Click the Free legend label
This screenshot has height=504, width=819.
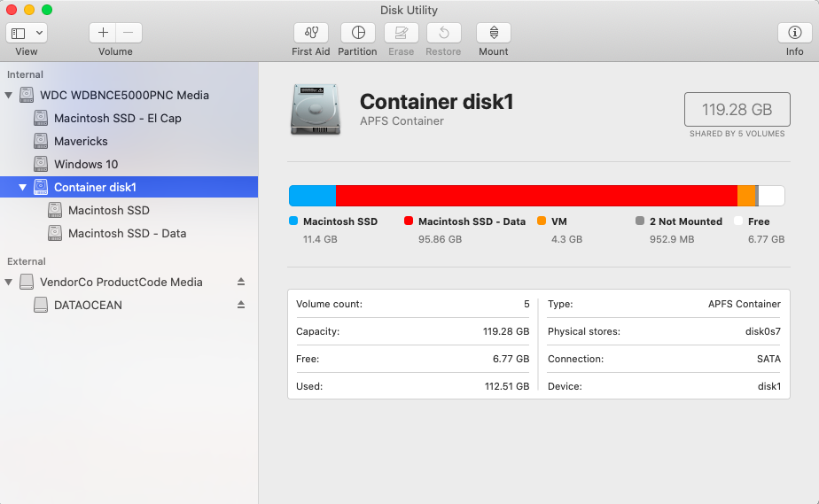[x=759, y=221]
